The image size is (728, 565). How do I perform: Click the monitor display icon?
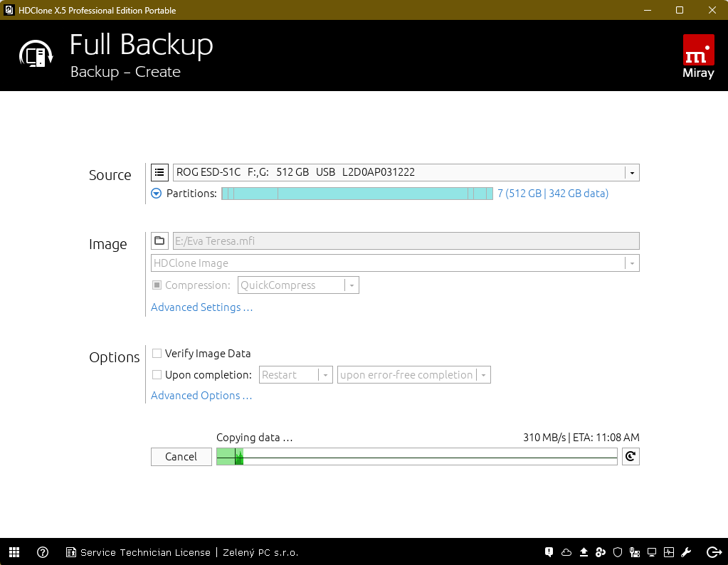(x=652, y=552)
